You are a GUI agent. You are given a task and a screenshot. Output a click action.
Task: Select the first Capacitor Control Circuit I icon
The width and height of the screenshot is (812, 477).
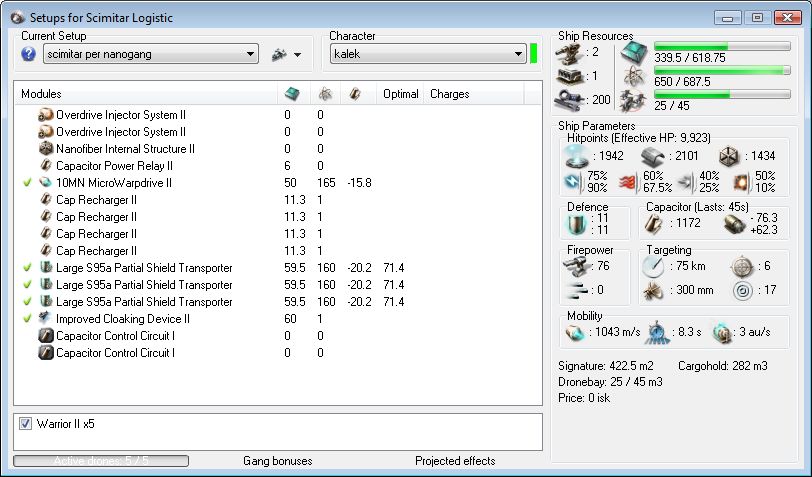coord(46,336)
